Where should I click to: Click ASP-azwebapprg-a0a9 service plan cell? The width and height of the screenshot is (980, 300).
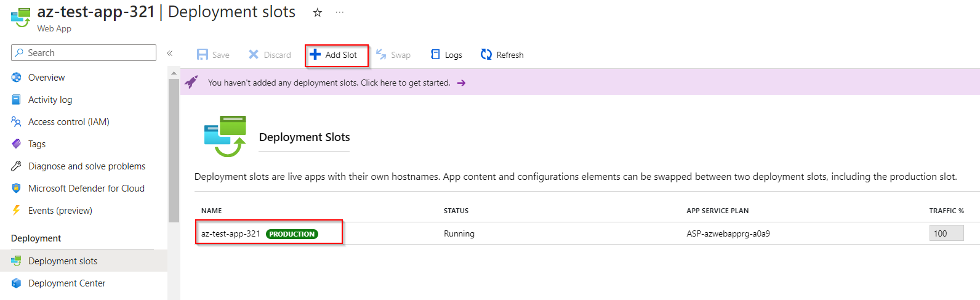pos(728,234)
